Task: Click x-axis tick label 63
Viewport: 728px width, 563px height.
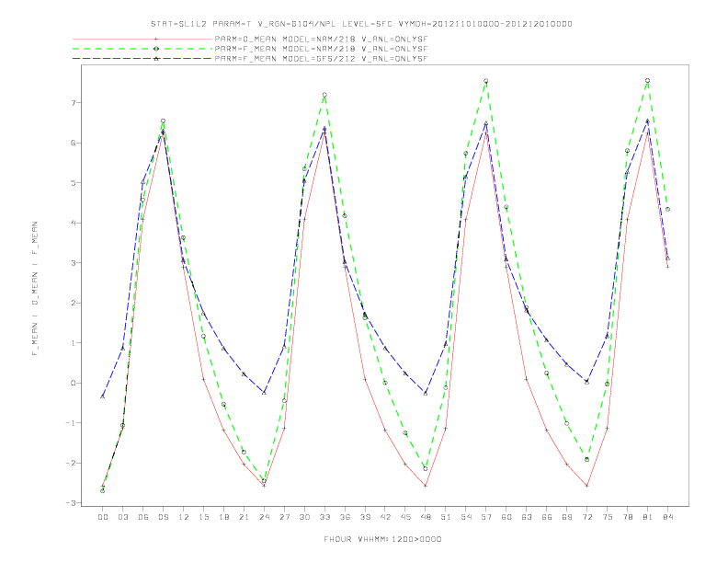Action: pos(527,517)
